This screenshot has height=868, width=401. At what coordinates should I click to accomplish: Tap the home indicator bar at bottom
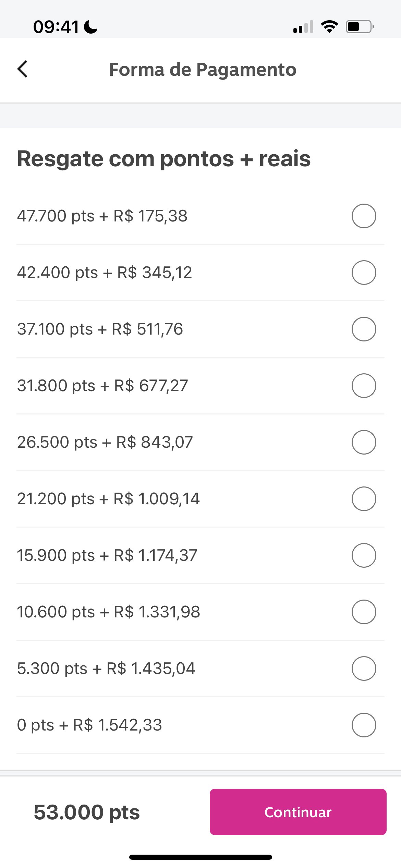pyautogui.click(x=200, y=857)
